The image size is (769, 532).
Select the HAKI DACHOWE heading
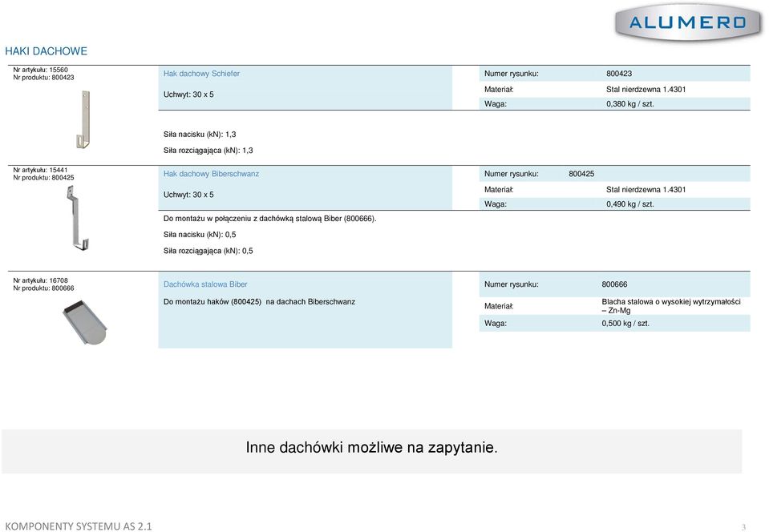(x=46, y=51)
